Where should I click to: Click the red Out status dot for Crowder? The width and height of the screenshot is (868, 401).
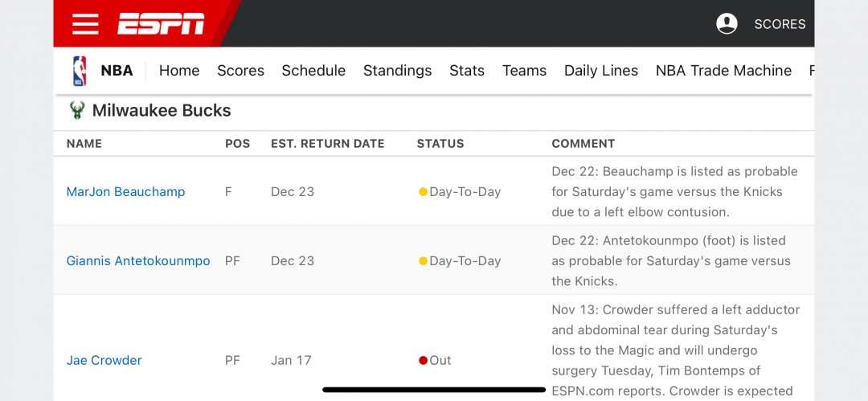423,361
